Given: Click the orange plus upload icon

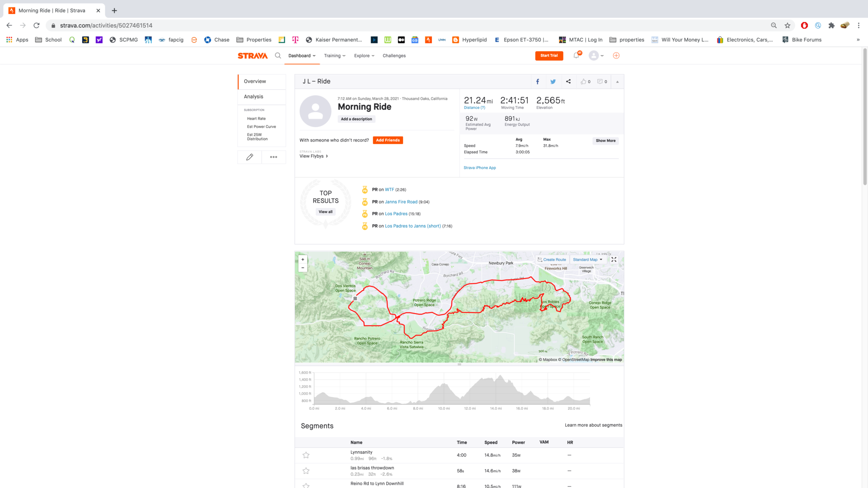Looking at the screenshot, I should click(616, 56).
